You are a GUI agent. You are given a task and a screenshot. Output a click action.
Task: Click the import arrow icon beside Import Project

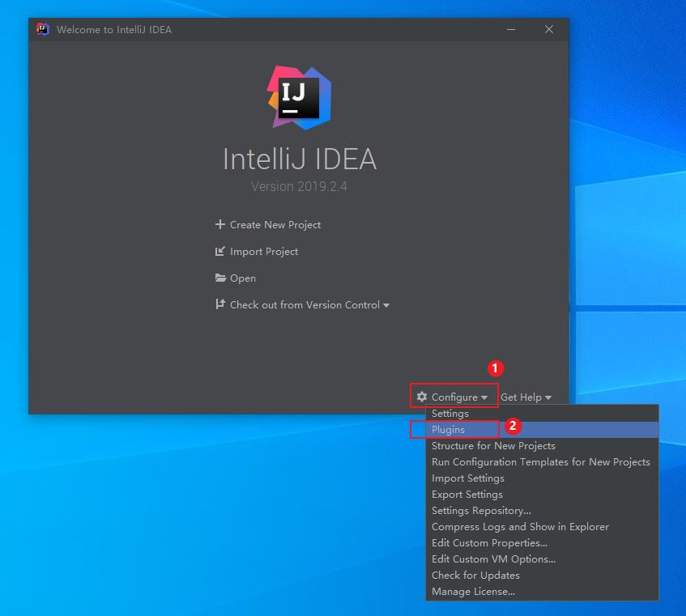pyautogui.click(x=220, y=252)
